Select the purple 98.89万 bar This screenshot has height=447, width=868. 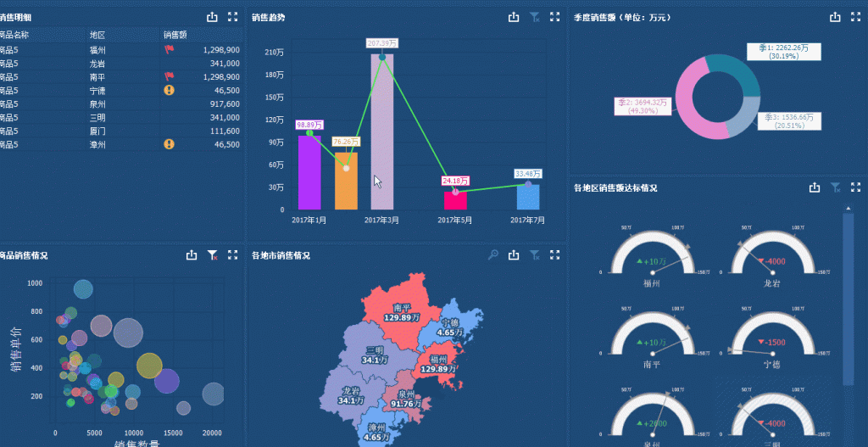[x=309, y=173]
